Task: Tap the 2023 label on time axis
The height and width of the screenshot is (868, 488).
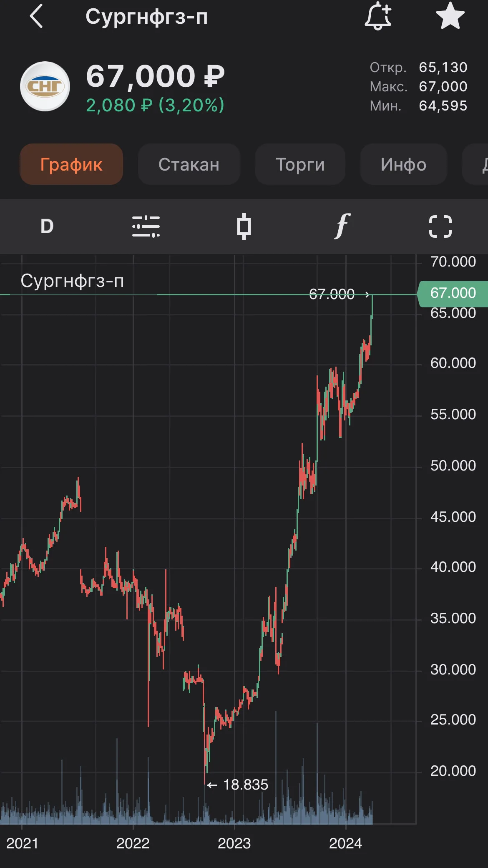Action: tap(234, 843)
